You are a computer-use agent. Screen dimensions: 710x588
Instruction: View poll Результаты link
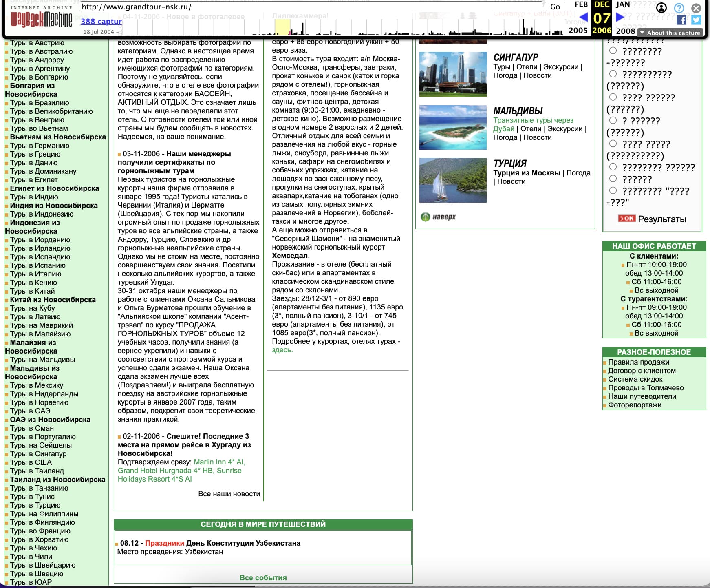click(x=662, y=219)
